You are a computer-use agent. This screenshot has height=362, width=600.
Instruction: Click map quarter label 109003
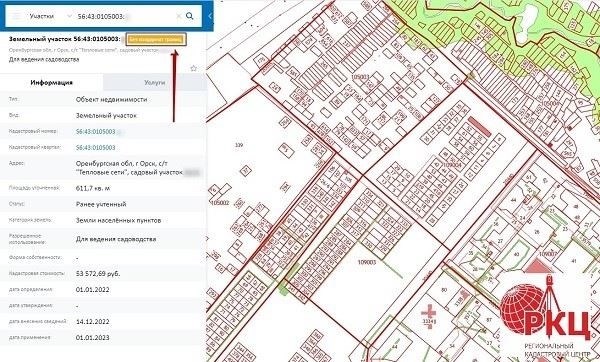[x=367, y=262]
